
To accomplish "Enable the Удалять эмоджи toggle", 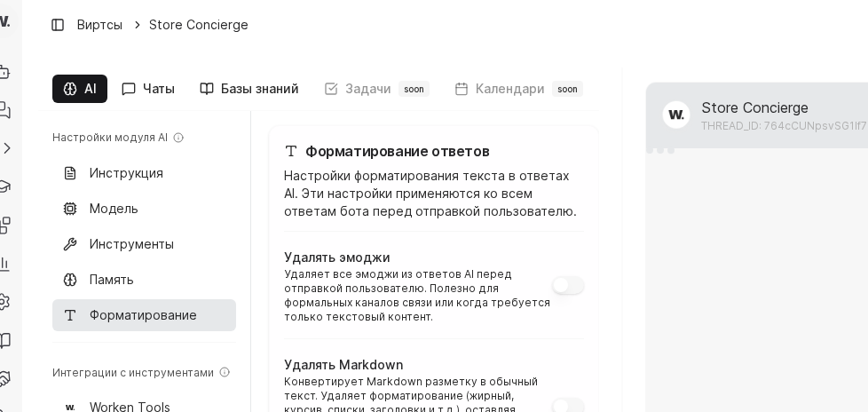I will coord(568,285).
